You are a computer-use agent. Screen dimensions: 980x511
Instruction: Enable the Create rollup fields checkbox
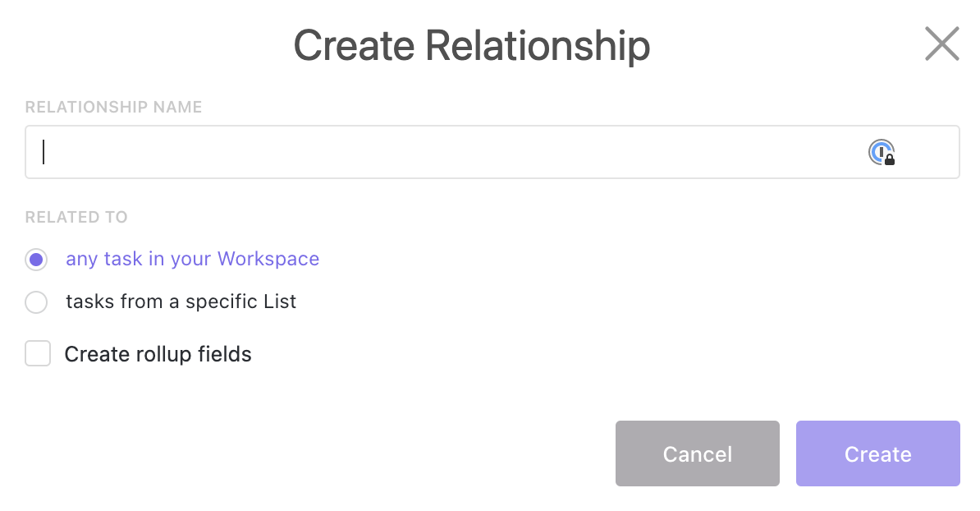tap(38, 354)
